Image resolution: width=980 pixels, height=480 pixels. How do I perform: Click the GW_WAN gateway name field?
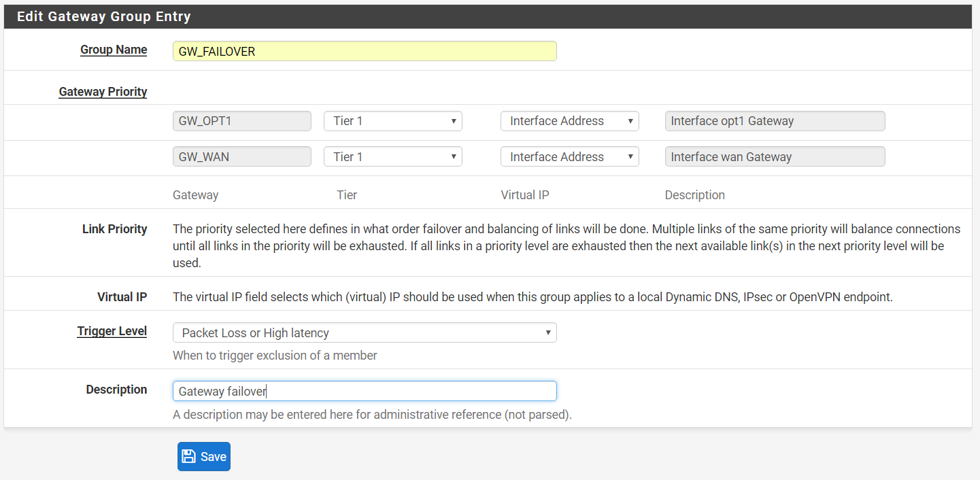242,157
